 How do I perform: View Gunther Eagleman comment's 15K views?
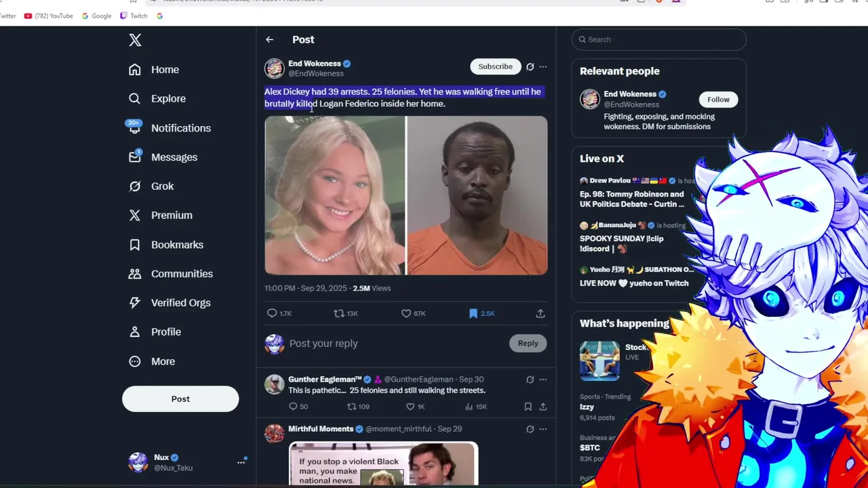477,407
